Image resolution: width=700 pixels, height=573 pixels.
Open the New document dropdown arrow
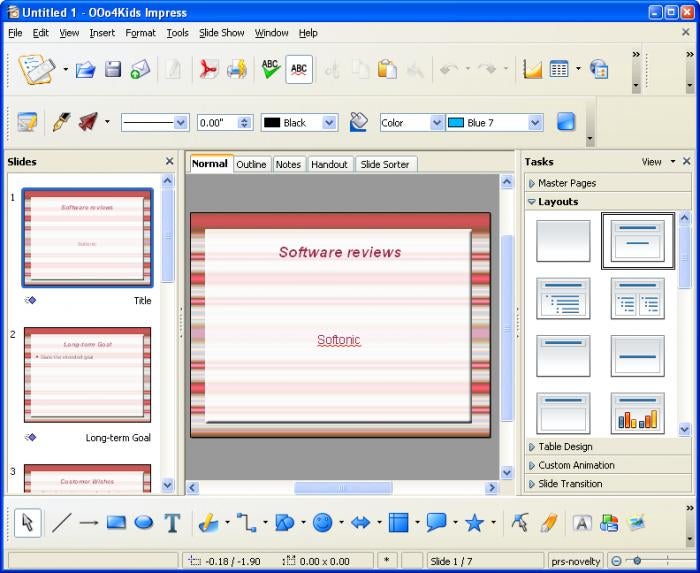66,69
